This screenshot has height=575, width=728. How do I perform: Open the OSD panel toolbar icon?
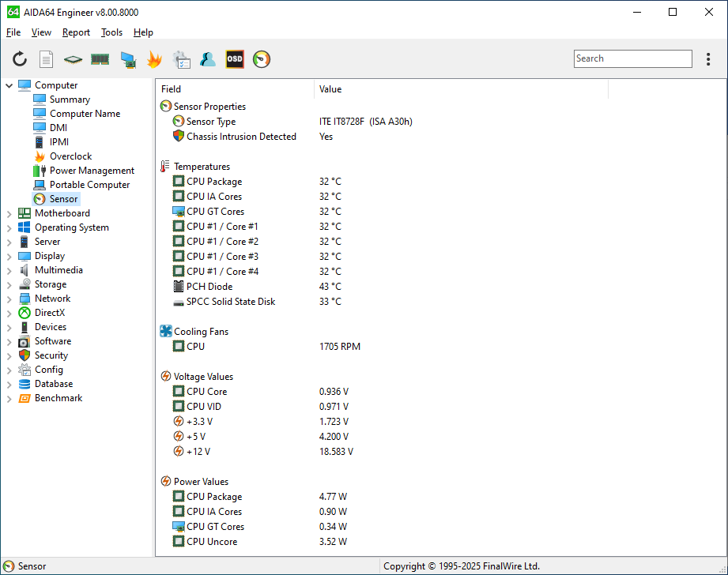tap(235, 59)
